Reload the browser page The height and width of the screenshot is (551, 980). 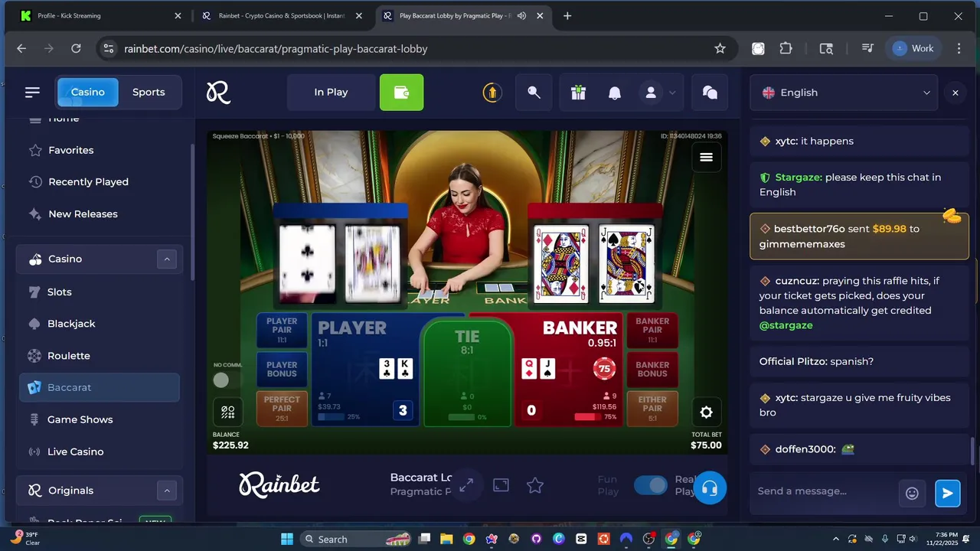(76, 48)
